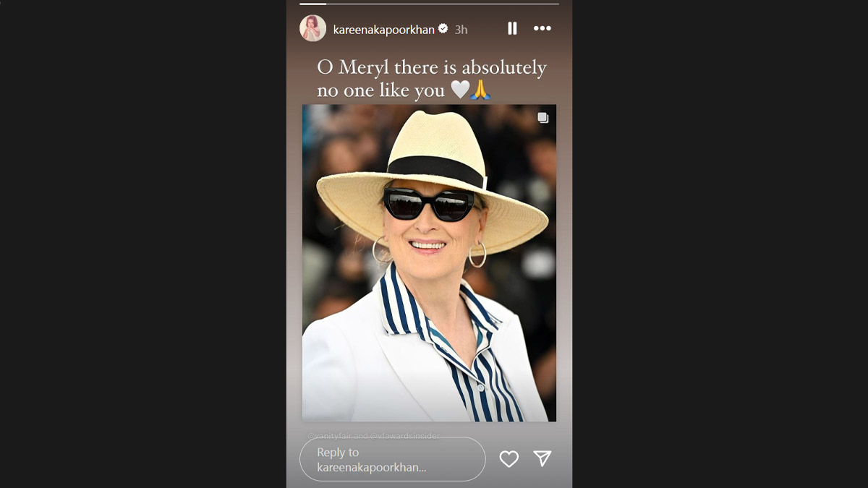Focus the Reply to kareenakapoorkhan field
This screenshot has width=868, height=488.
(392, 459)
